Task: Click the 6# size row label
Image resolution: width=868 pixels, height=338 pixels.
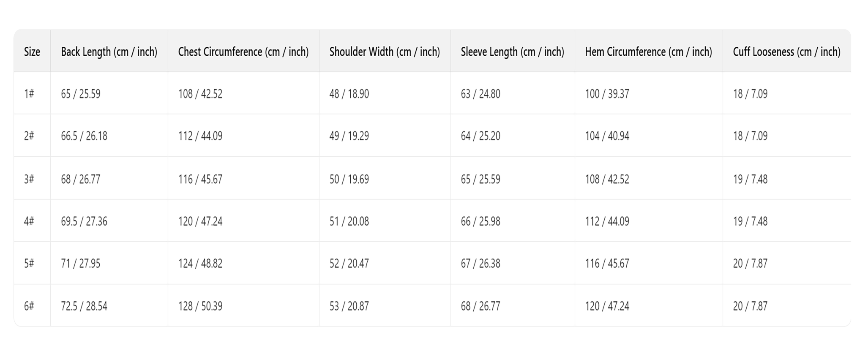Action: point(29,306)
